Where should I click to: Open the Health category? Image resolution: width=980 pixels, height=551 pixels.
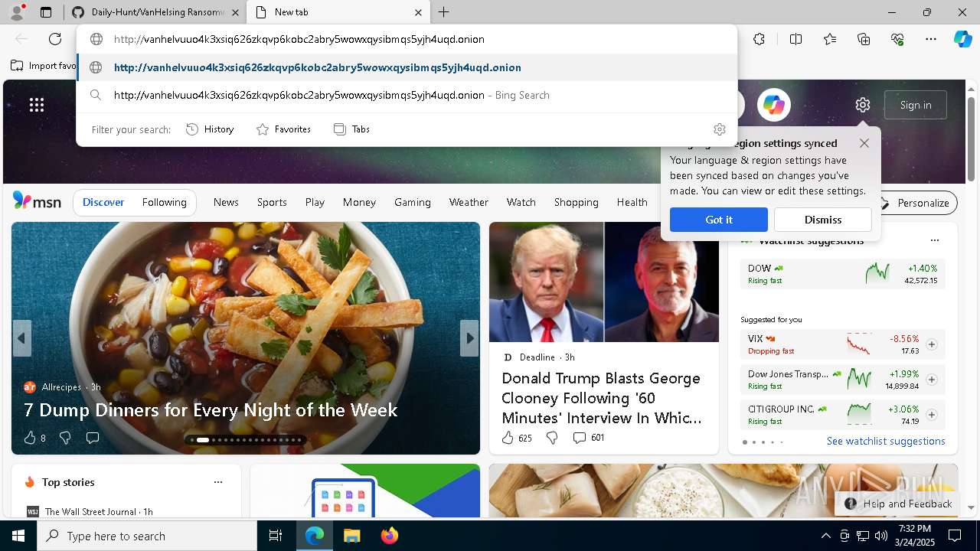pos(632,202)
